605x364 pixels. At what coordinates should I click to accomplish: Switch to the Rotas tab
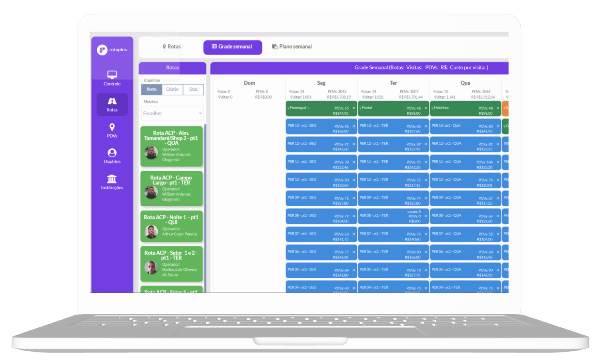171,47
